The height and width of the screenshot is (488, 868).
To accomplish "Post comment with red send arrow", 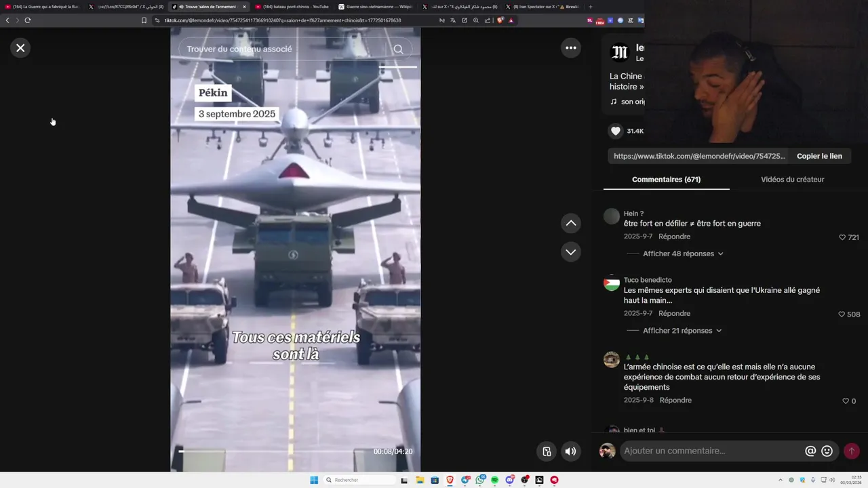I will 852,451.
